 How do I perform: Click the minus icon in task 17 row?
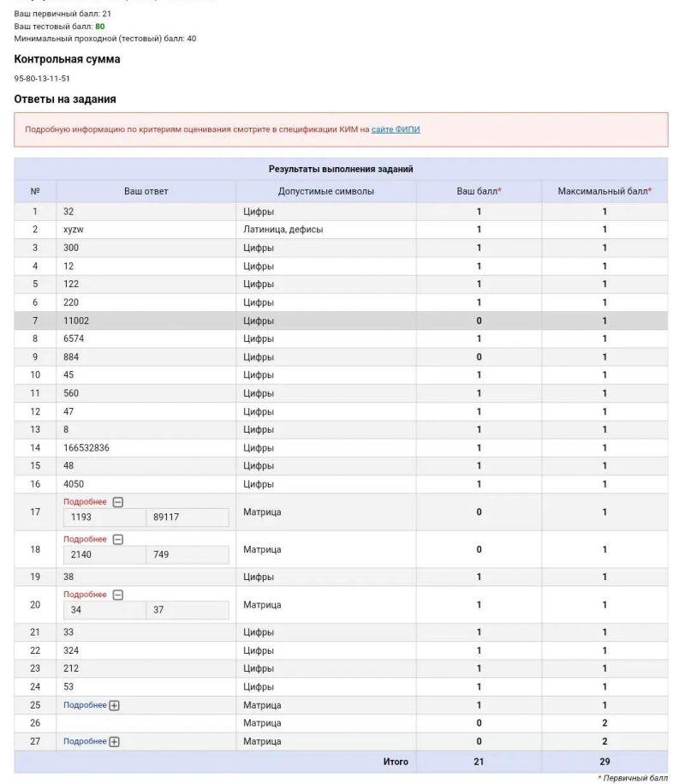(x=118, y=502)
